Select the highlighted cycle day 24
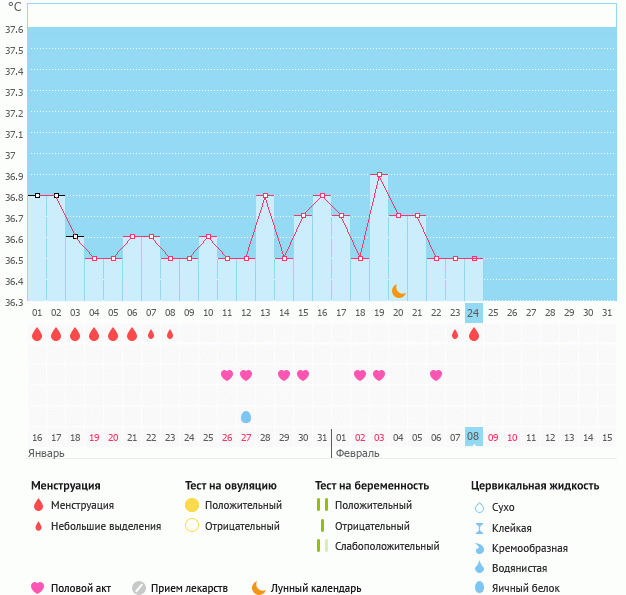The image size is (626, 595). click(474, 313)
